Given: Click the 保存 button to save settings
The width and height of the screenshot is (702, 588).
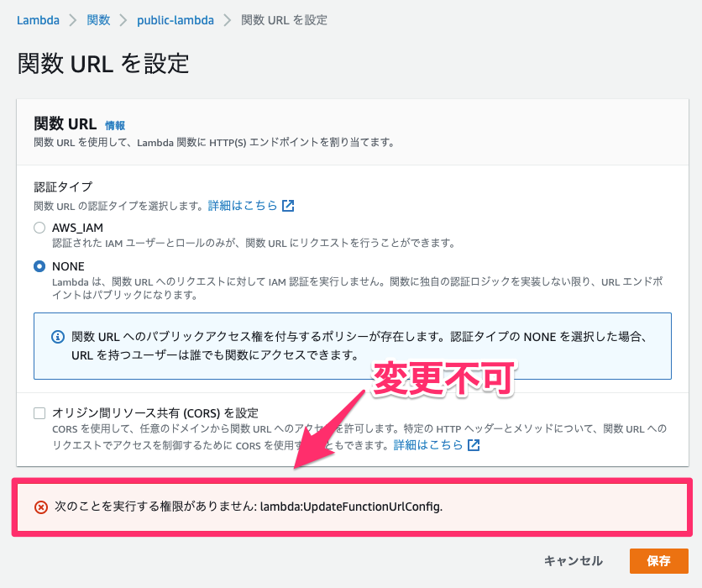Looking at the screenshot, I should coord(659,561).
